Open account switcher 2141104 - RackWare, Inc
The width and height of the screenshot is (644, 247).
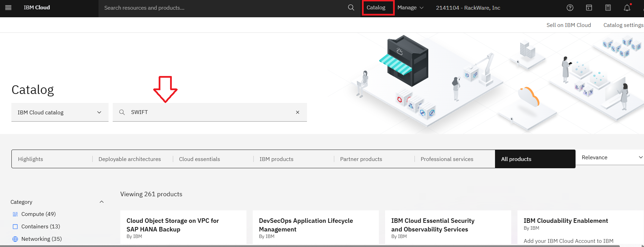pyautogui.click(x=468, y=8)
